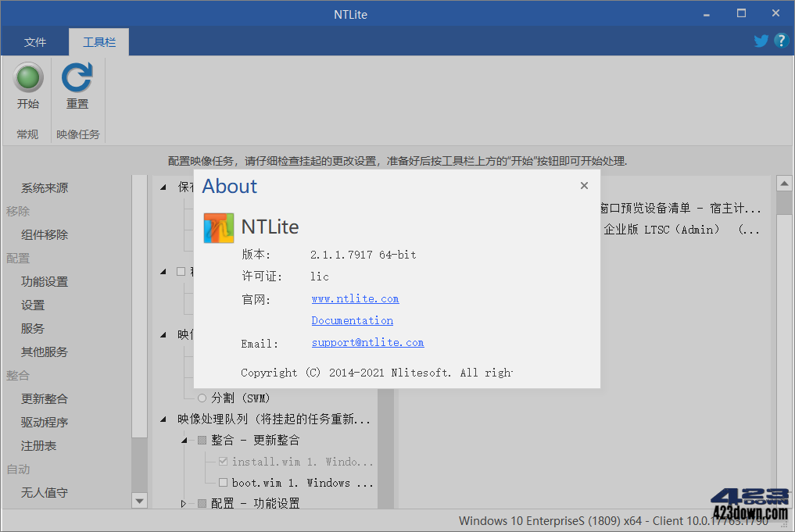Click the 重置 reset image tasks icon
795x532 pixels.
(77, 78)
